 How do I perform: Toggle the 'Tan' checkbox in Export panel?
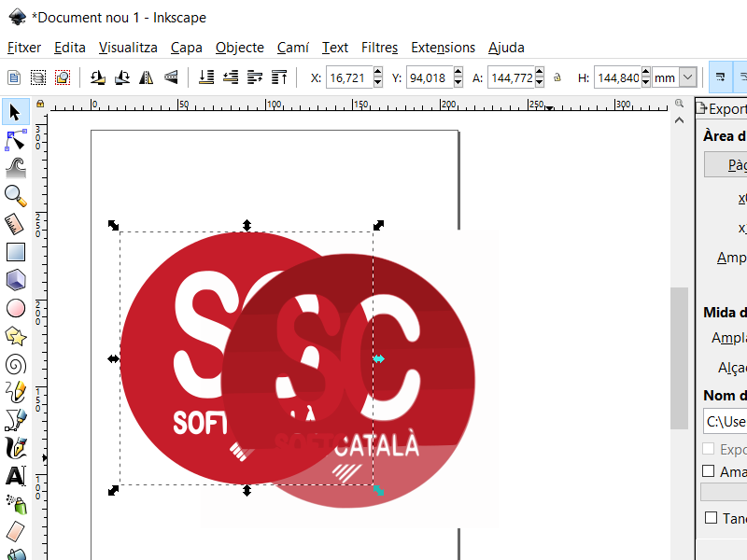point(711,518)
